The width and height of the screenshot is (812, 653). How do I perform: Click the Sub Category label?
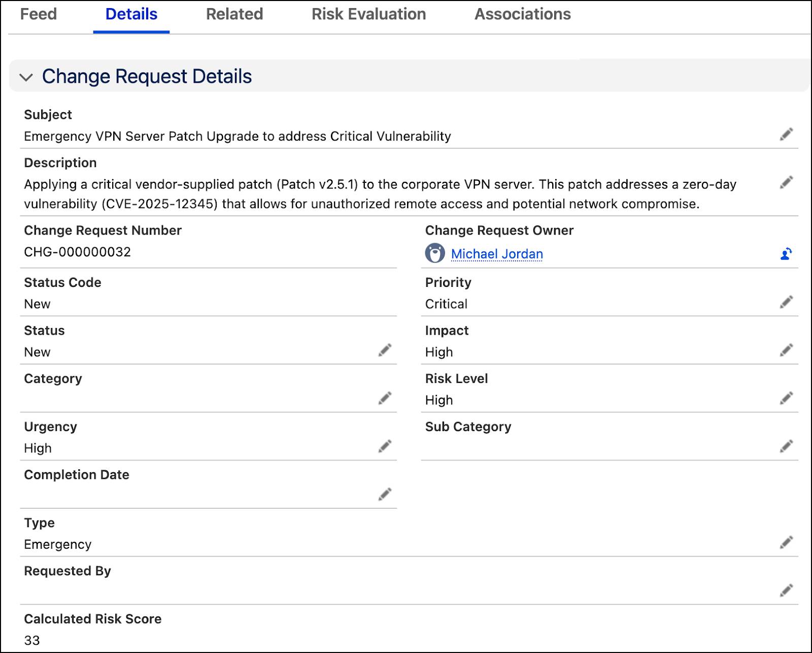coord(468,427)
